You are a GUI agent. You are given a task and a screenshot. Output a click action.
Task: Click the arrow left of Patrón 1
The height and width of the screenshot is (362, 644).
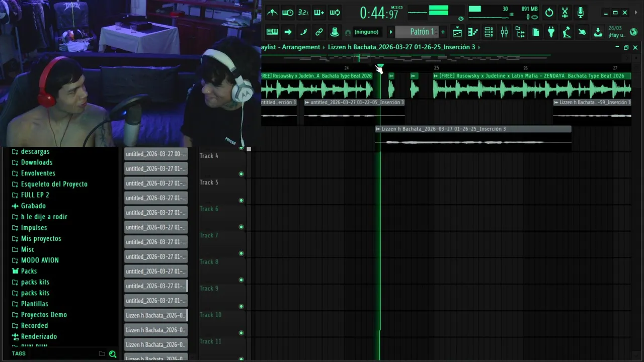tap(390, 32)
